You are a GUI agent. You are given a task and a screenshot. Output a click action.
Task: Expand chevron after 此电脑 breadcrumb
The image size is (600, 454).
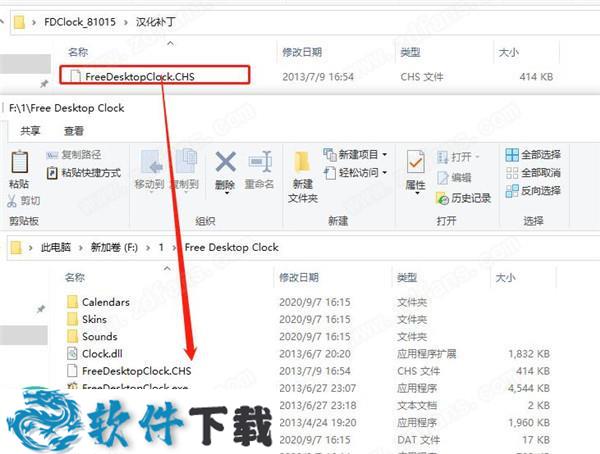click(80, 248)
